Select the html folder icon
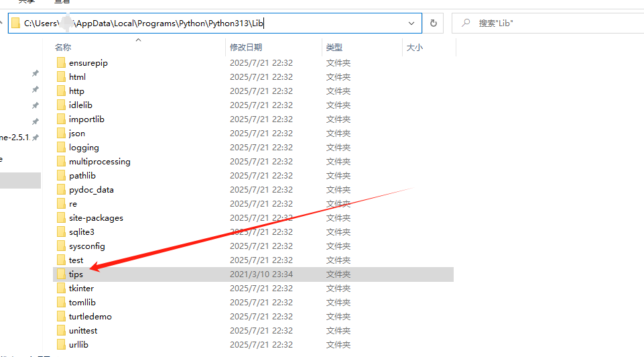The height and width of the screenshot is (357, 644). [x=61, y=77]
